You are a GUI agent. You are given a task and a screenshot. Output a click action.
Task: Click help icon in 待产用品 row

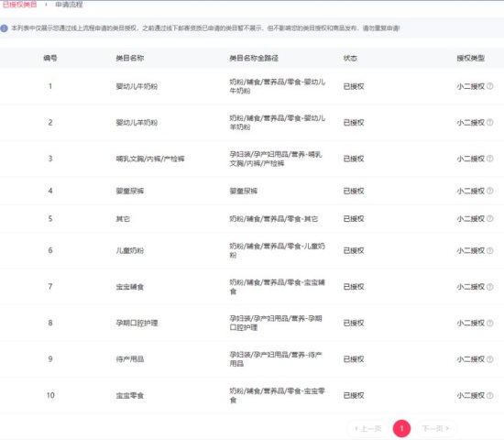click(x=490, y=359)
